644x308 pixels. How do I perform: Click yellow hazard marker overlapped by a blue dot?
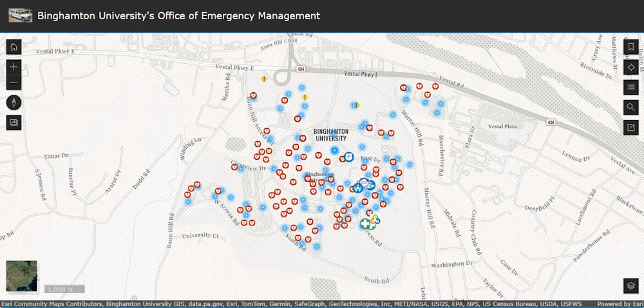(357, 105)
